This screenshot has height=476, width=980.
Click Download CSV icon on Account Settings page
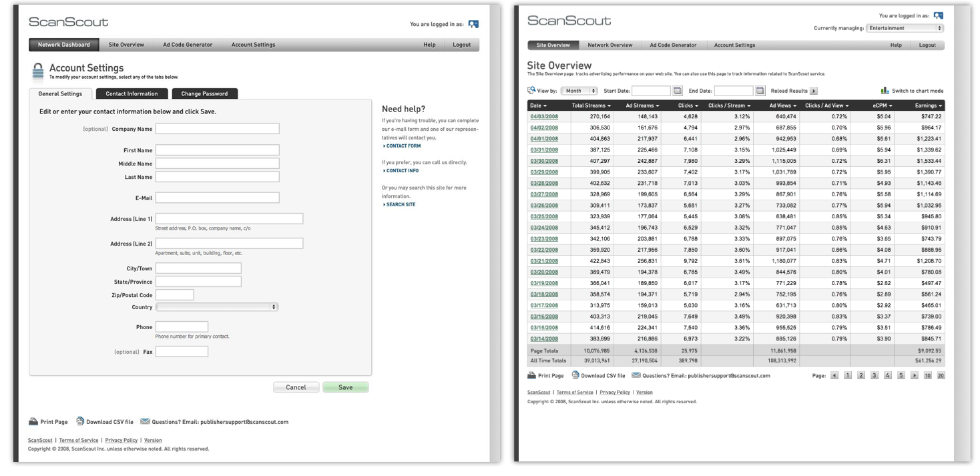tap(80, 421)
